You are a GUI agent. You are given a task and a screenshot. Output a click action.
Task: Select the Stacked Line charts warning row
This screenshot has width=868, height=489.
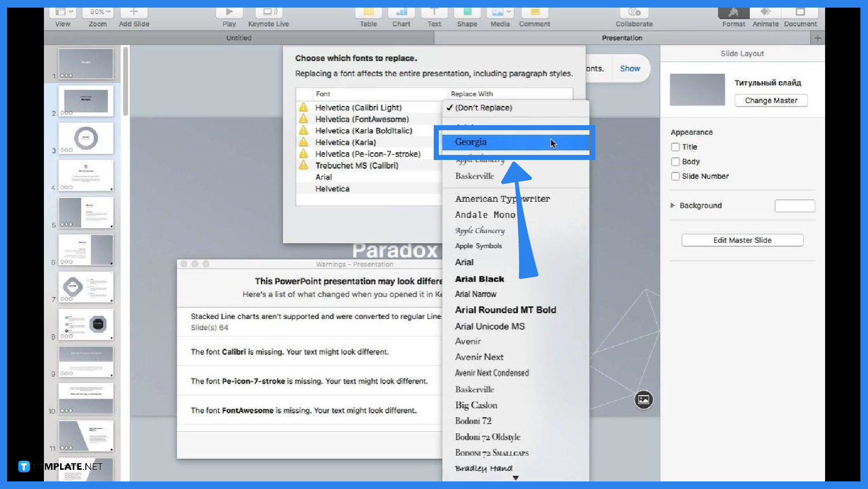point(310,321)
